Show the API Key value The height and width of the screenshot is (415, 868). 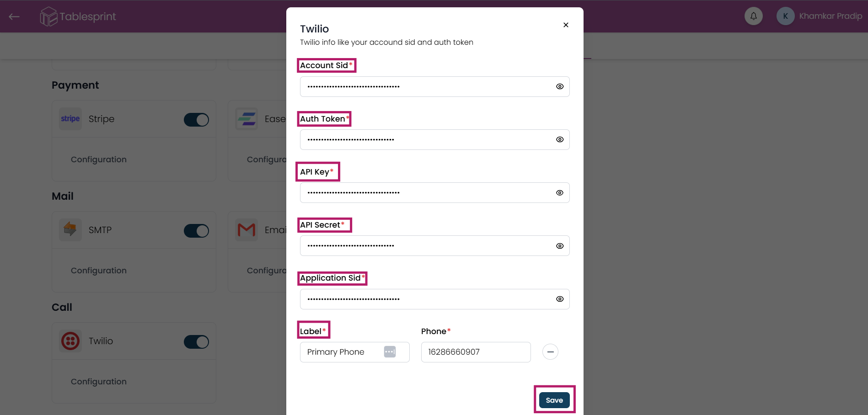pyautogui.click(x=560, y=193)
